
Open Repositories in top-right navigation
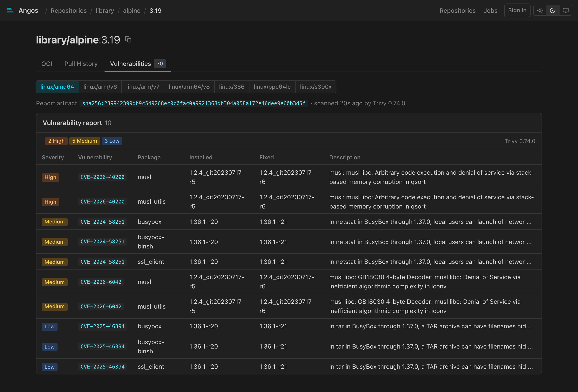click(458, 11)
